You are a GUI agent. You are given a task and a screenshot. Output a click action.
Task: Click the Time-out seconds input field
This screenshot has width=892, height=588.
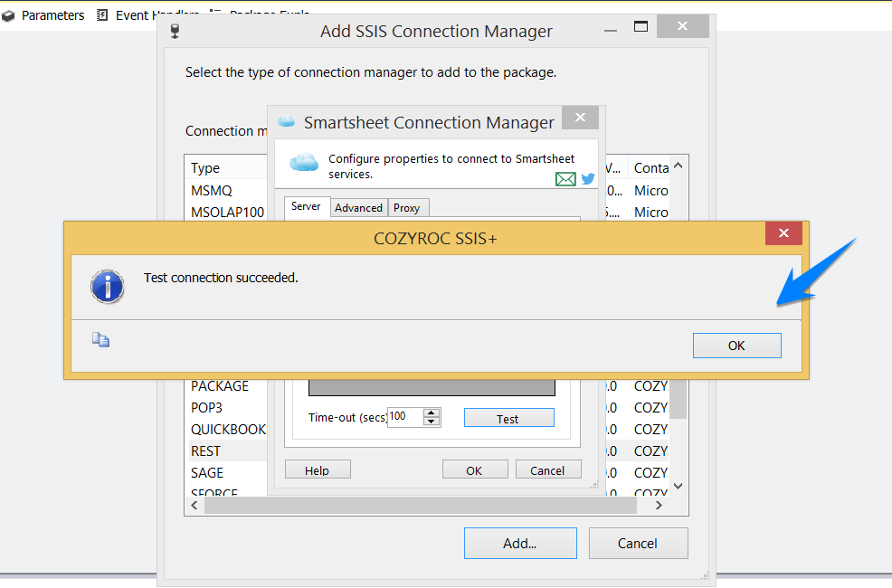click(405, 417)
